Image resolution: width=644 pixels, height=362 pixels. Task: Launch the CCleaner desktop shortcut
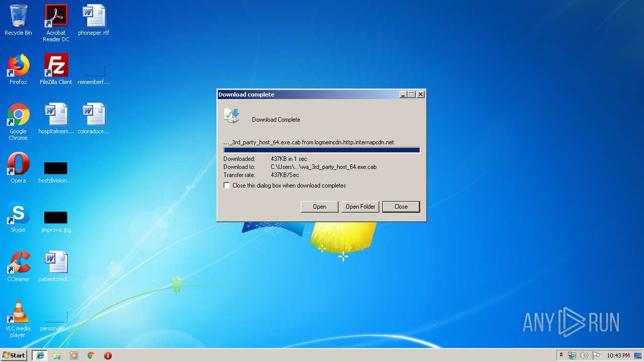18,266
